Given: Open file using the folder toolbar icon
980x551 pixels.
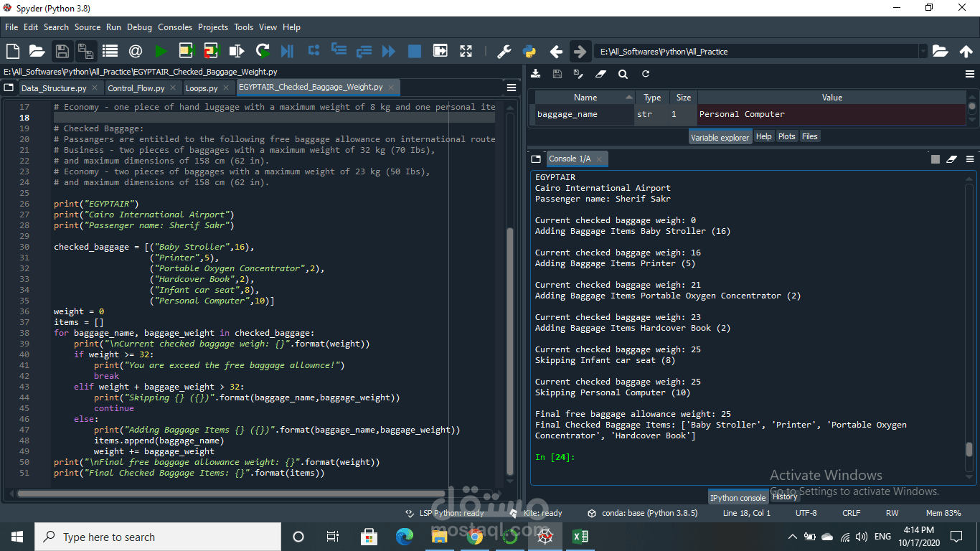Looking at the screenshot, I should pos(37,51).
